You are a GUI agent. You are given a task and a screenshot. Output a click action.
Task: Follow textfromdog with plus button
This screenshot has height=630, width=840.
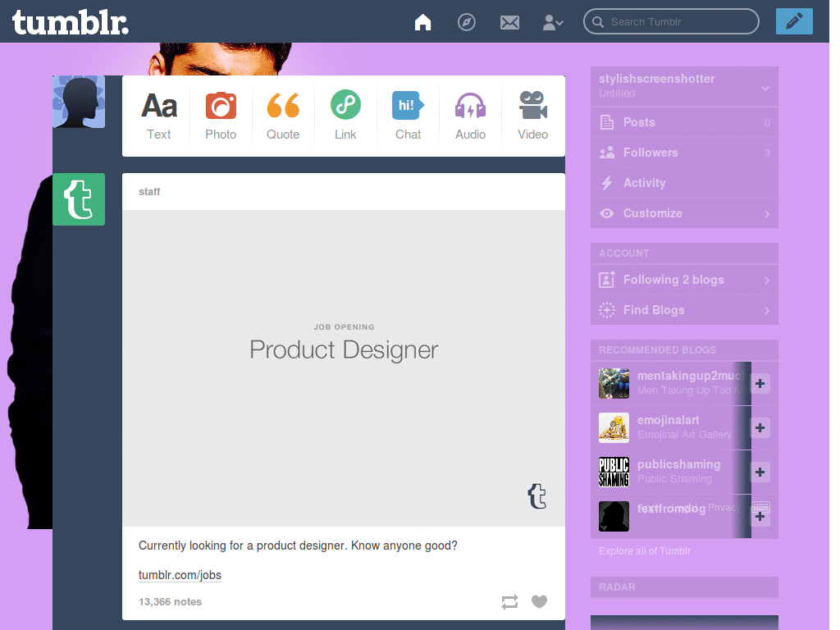(760, 517)
